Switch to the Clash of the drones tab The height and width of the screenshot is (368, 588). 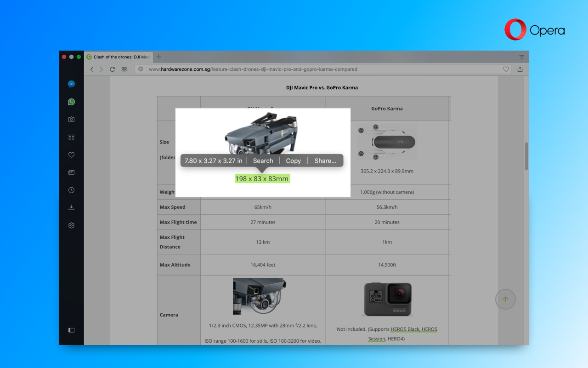[x=119, y=57]
